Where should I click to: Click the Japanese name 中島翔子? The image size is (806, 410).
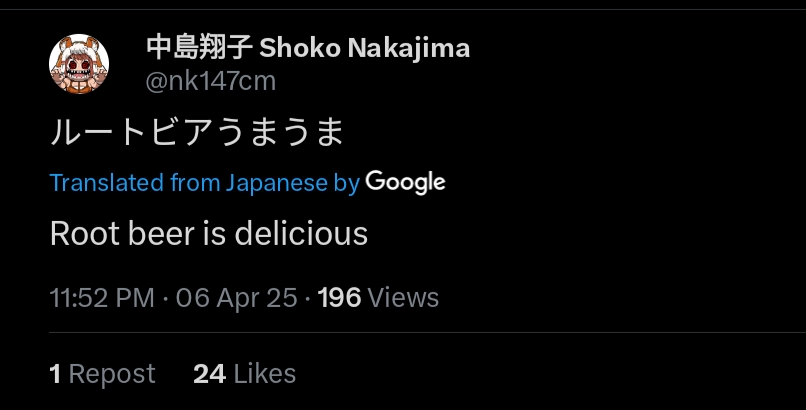[x=199, y=48]
